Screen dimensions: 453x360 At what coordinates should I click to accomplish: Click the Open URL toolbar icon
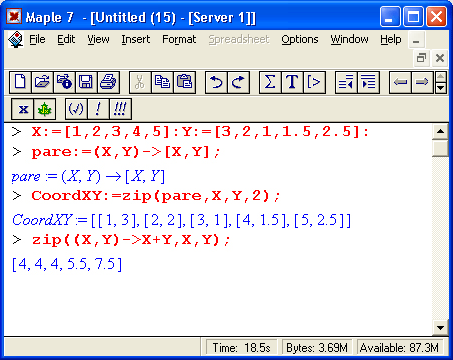point(64,82)
